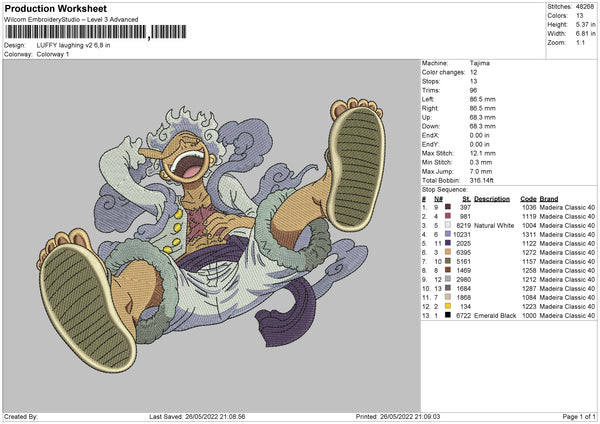
Task: Click the EndX value 0.00 in
Action: point(479,135)
